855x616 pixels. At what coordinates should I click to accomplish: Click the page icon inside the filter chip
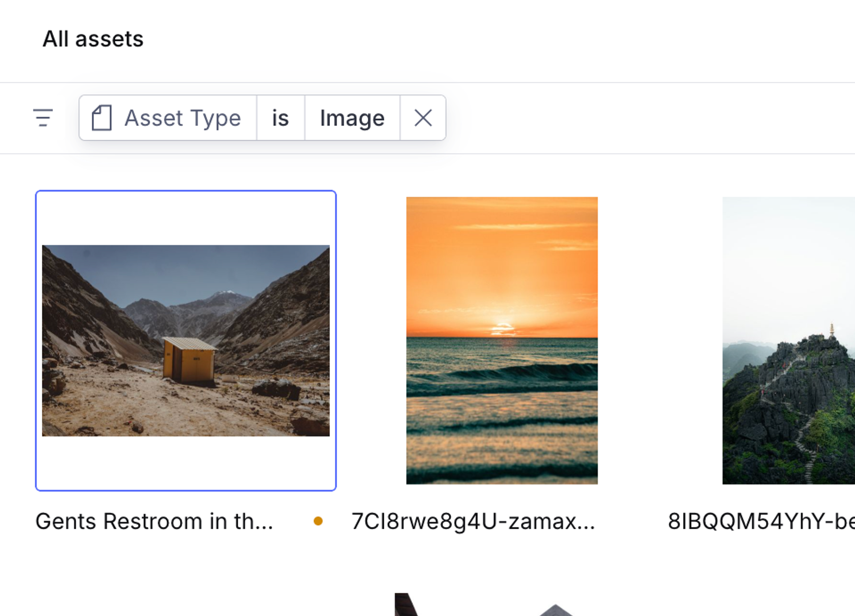[102, 118]
